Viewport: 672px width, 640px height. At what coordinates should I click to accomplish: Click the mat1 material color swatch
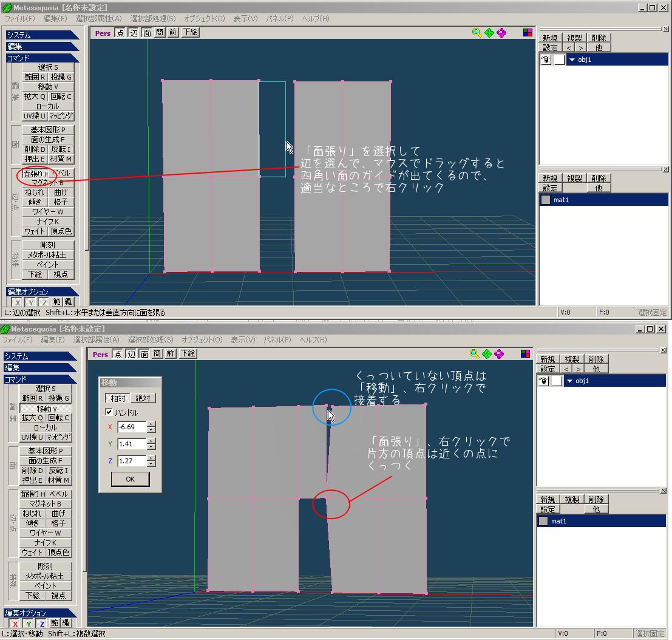(544, 520)
